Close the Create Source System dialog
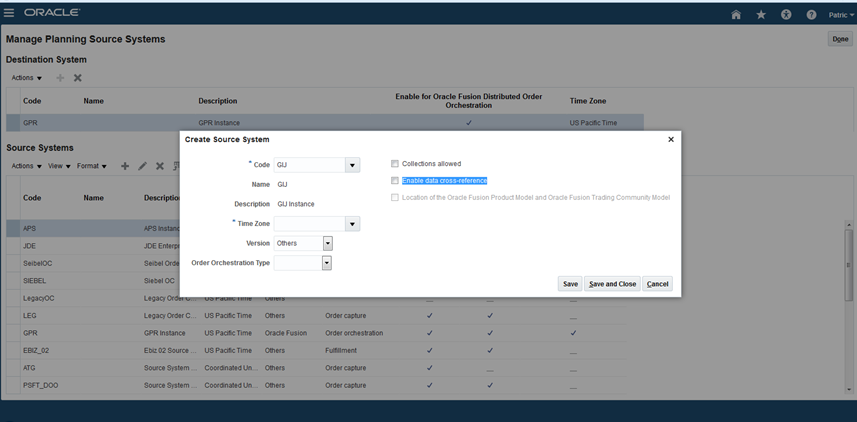Screen dimensions: 857x422 (x=671, y=139)
